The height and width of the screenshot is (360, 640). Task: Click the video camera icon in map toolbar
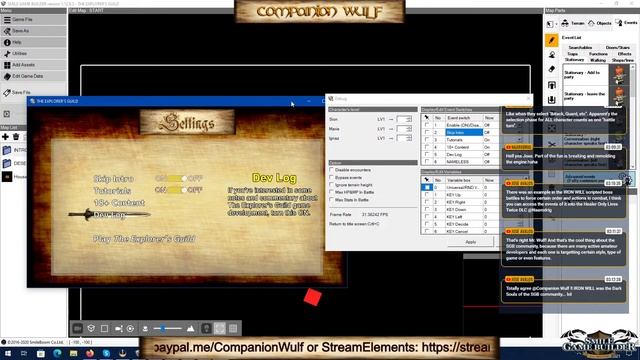(118, 328)
